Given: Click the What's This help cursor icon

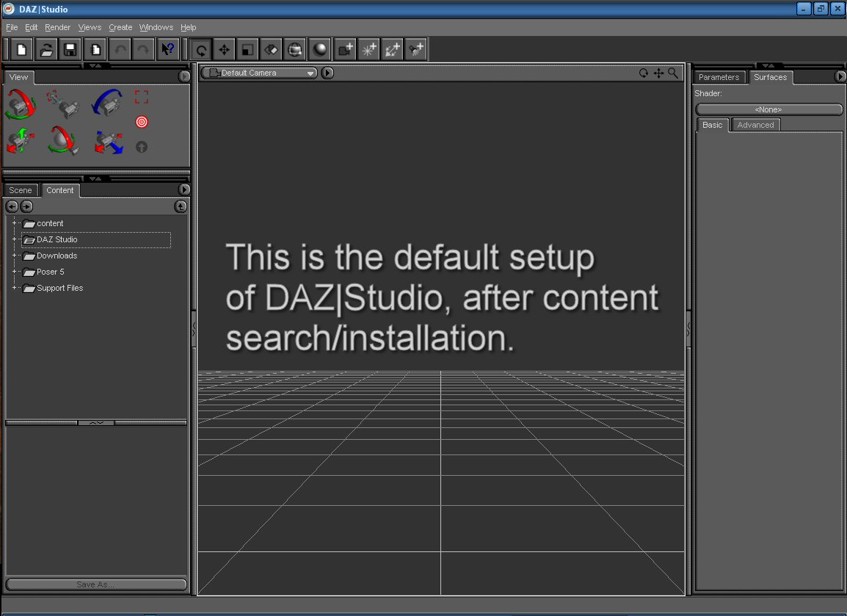Looking at the screenshot, I should click(x=168, y=49).
